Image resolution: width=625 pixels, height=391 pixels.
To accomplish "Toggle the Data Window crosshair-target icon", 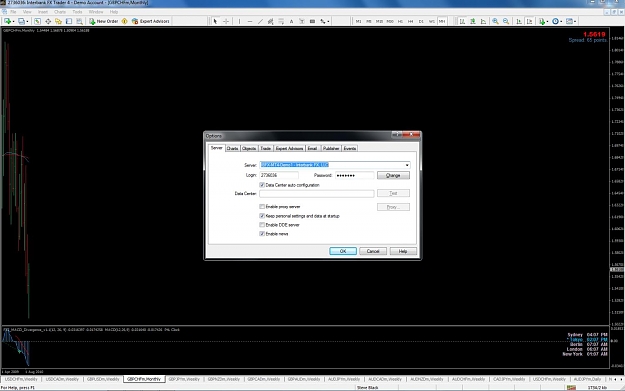I will (48, 21).
